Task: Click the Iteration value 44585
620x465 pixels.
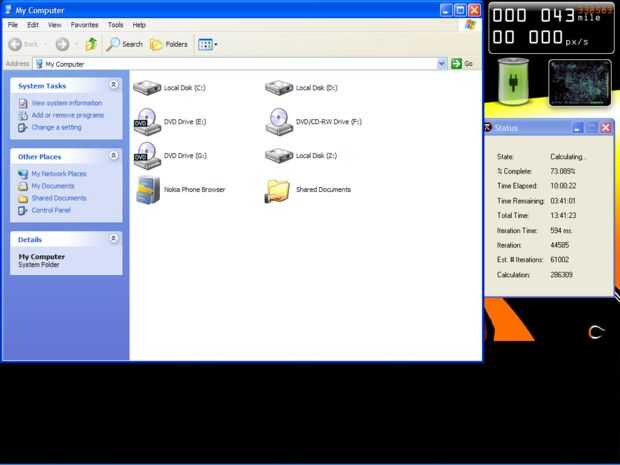Action: [560, 245]
